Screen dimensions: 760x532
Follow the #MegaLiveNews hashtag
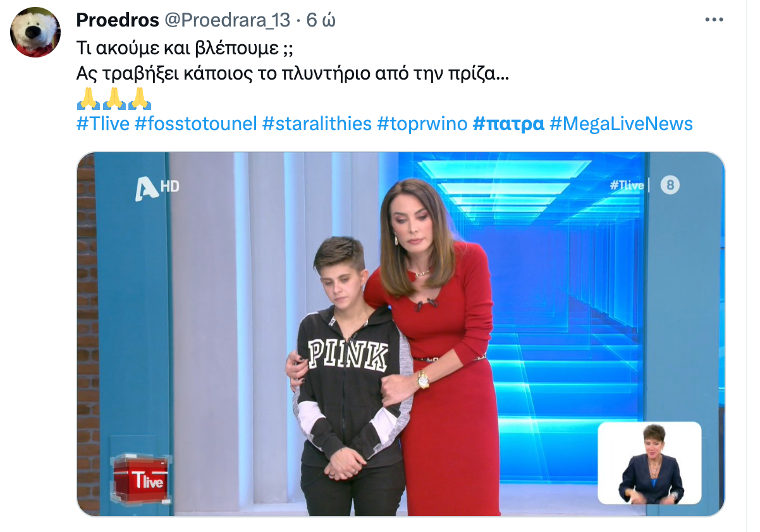(621, 124)
